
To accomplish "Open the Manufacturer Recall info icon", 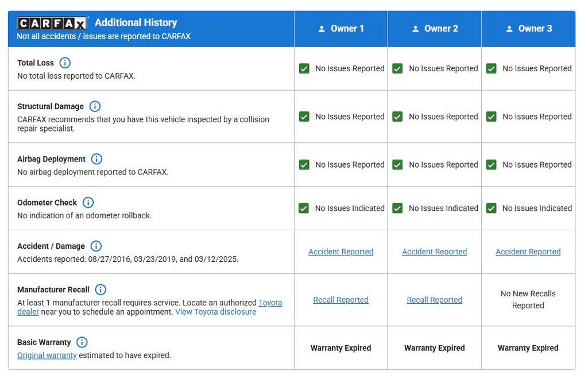I will (100, 290).
